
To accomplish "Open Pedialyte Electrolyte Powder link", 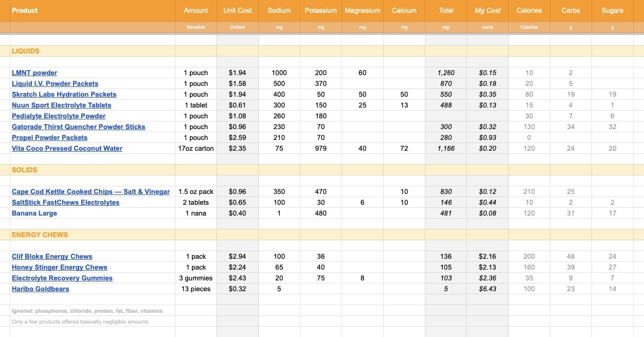I will [x=59, y=116].
